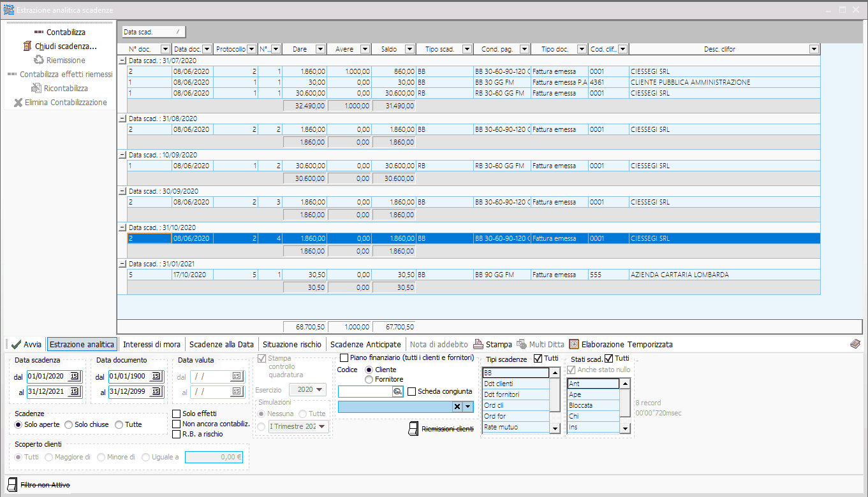Image resolution: width=868 pixels, height=497 pixels.
Task: Select Dot clienti in Tipi scadenze list
Action: (515, 384)
